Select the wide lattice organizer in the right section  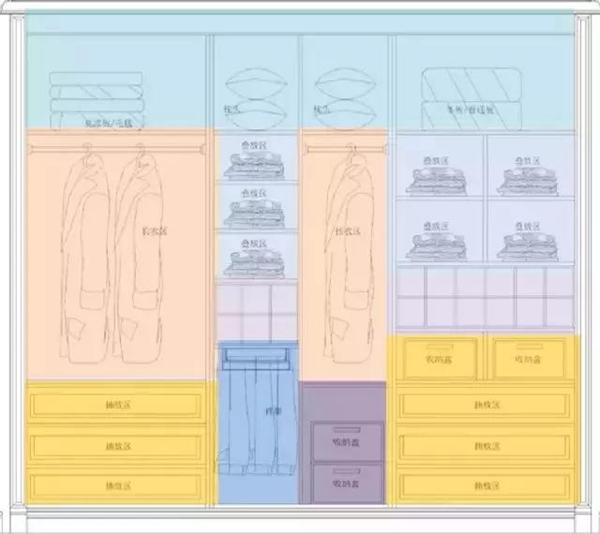[x=485, y=297]
